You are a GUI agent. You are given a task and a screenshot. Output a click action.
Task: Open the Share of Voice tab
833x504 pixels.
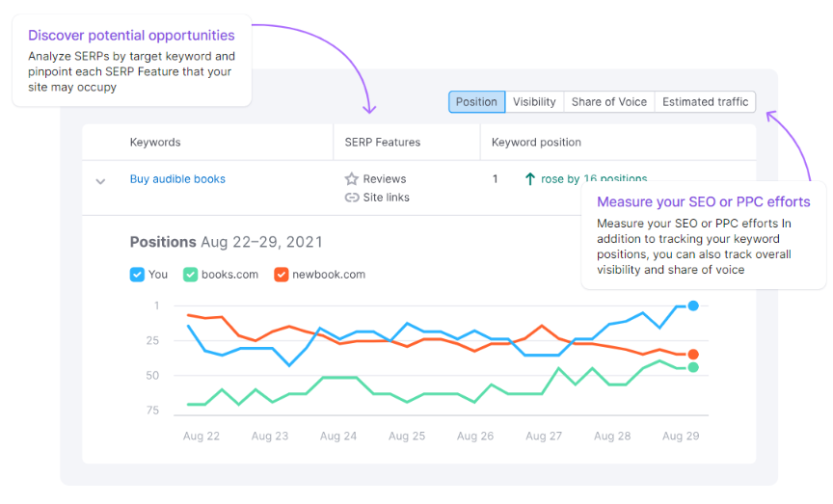click(608, 102)
